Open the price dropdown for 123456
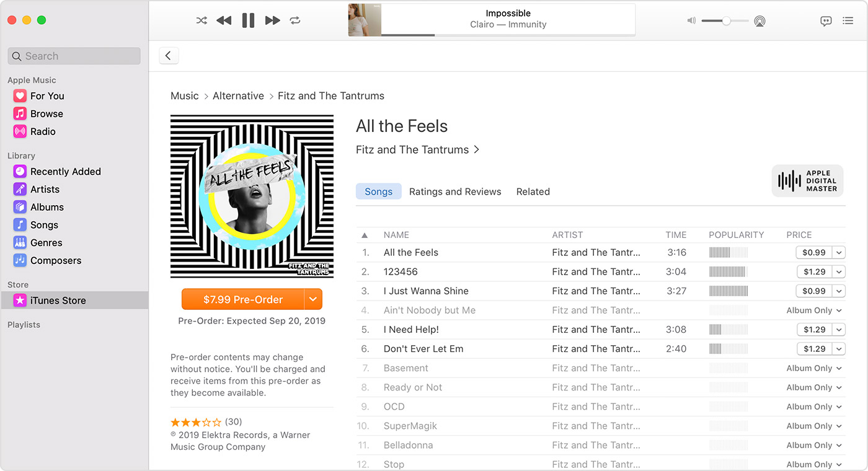 coord(839,271)
